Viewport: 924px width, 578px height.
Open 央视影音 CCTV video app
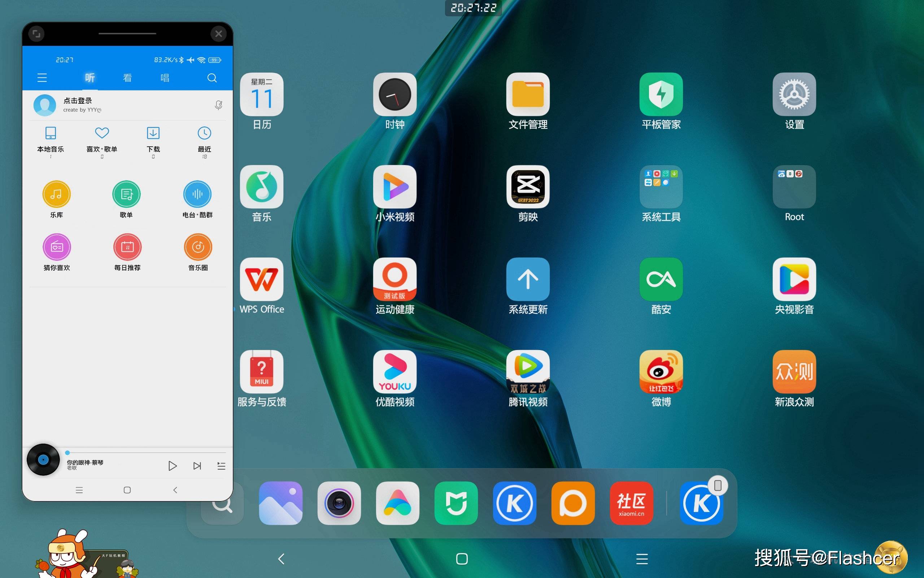tap(794, 286)
